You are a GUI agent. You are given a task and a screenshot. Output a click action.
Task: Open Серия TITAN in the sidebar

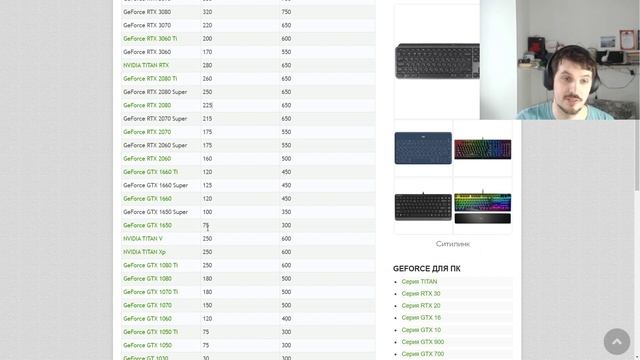(x=419, y=282)
